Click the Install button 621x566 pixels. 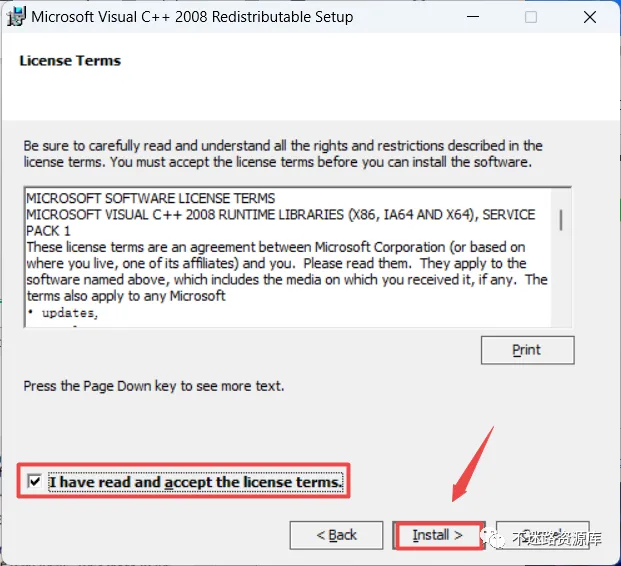coord(438,536)
